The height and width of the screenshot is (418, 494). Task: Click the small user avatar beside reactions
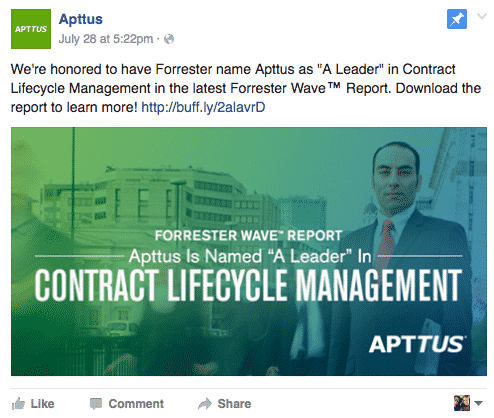462,403
